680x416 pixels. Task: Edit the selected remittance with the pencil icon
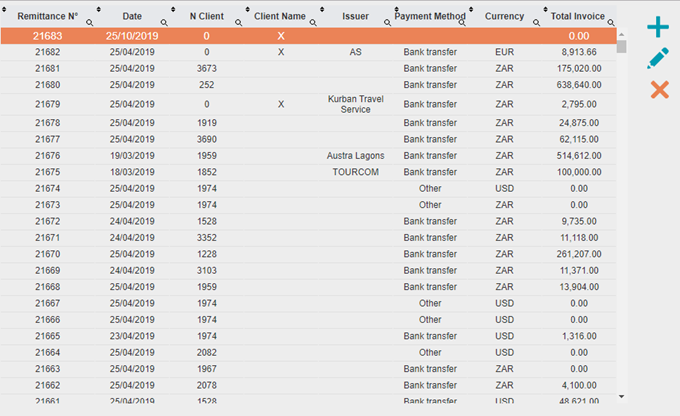click(x=658, y=59)
